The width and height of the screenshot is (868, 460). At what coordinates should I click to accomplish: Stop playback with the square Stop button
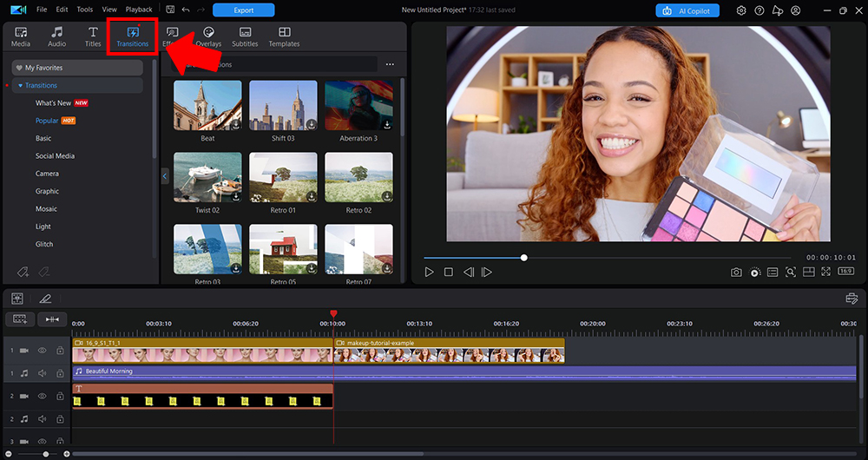click(x=449, y=273)
